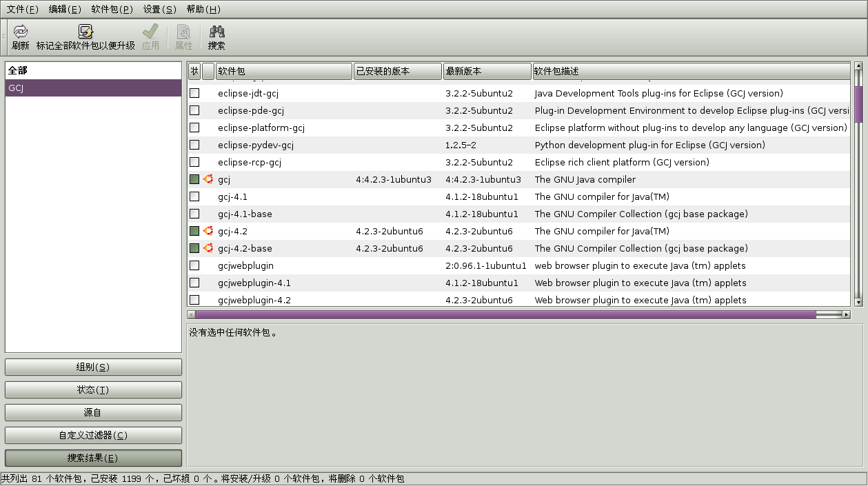Image resolution: width=868 pixels, height=486 pixels.
Task: Select the gcjwebplugin-4.1 package name
Action: 254,283
